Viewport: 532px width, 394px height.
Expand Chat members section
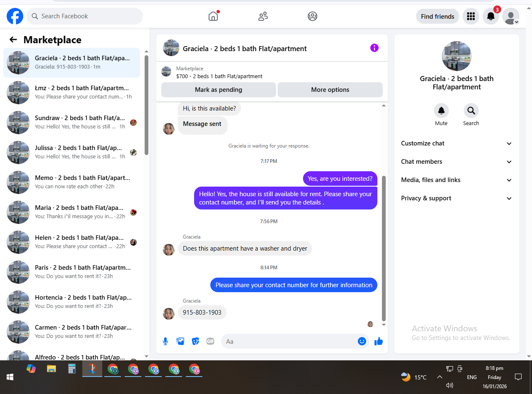(457, 162)
